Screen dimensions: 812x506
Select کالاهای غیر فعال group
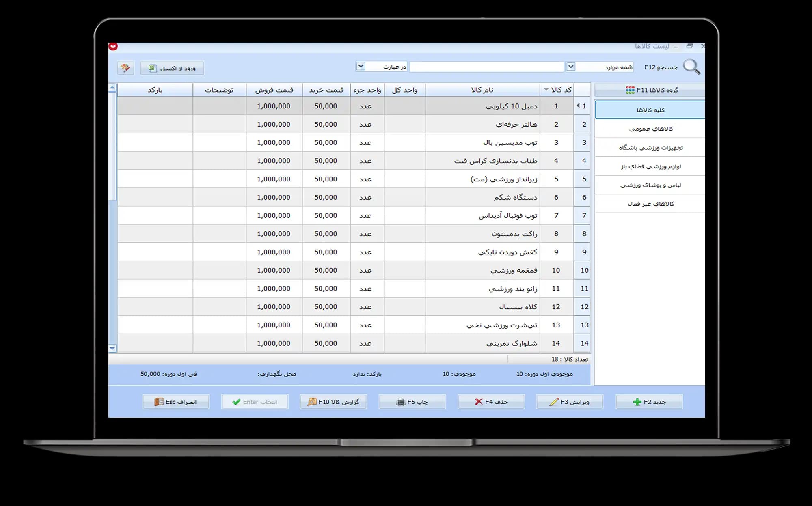click(x=650, y=204)
